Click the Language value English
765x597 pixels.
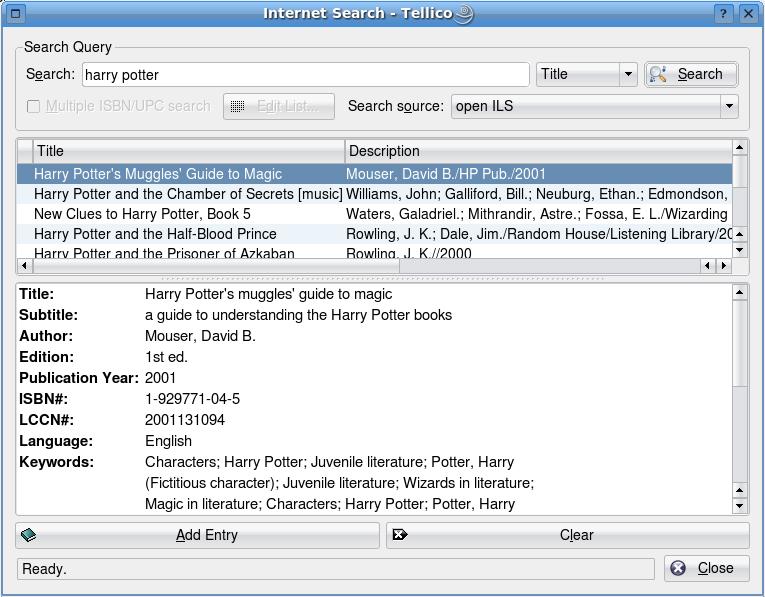tap(168, 441)
